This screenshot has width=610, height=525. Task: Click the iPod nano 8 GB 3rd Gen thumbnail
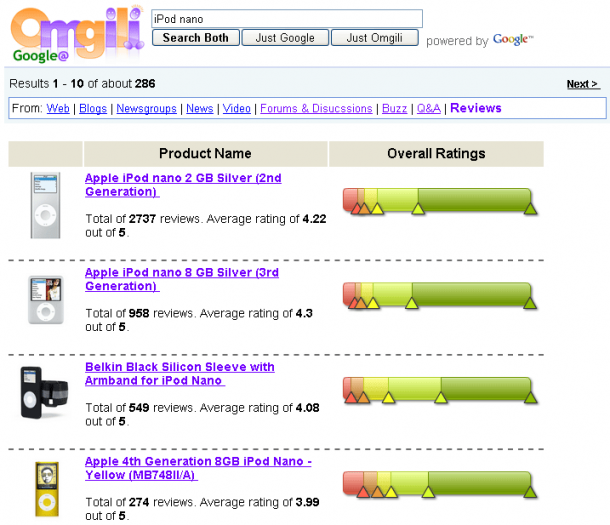click(x=46, y=300)
